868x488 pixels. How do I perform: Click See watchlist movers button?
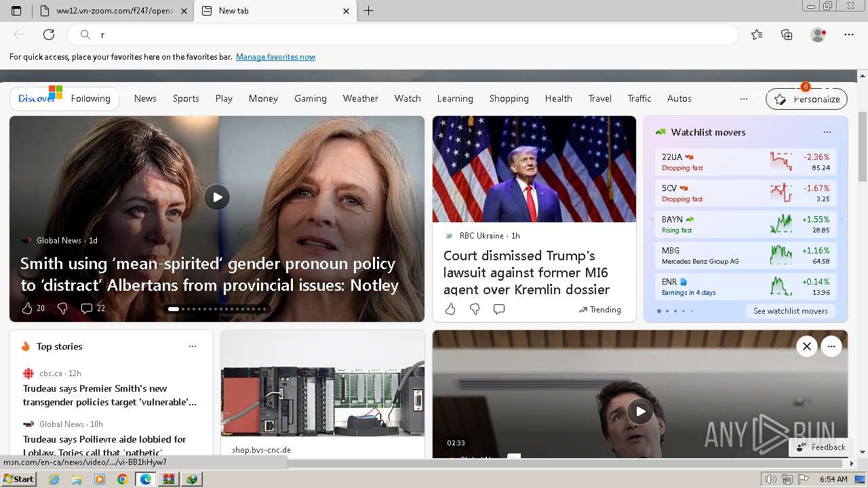click(790, 311)
